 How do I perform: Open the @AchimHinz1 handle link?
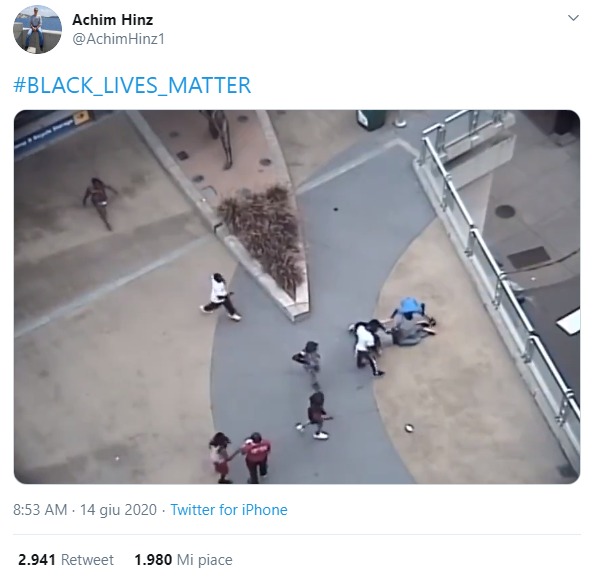click(118, 39)
